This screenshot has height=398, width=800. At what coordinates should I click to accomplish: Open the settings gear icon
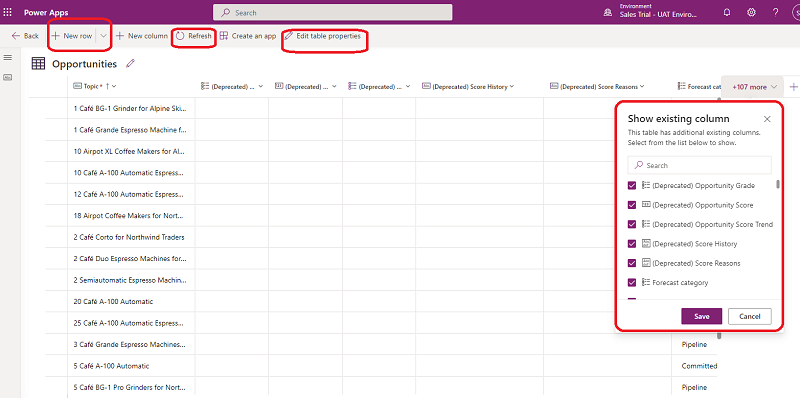point(751,12)
